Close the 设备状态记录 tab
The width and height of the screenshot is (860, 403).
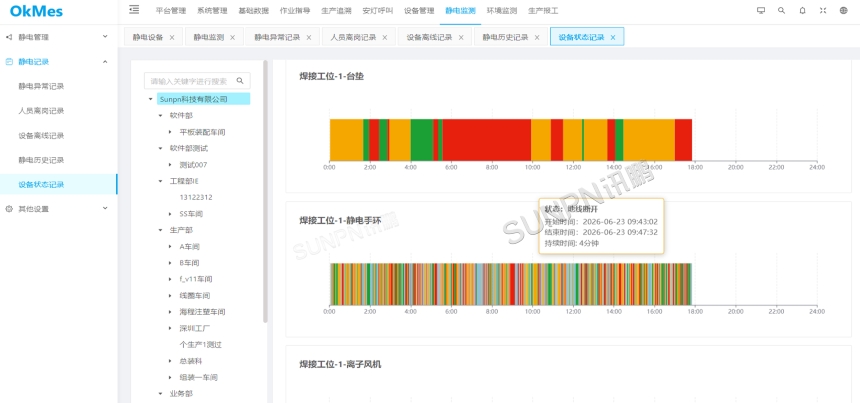tap(613, 37)
